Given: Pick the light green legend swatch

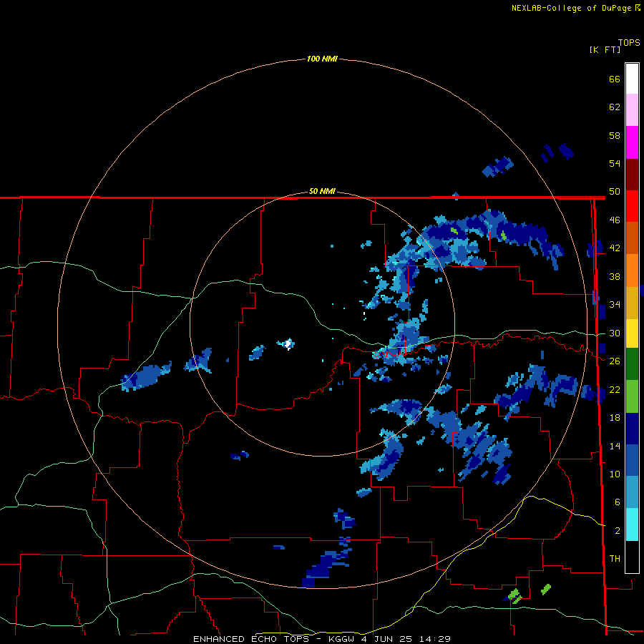Looking at the screenshot, I should pyautogui.click(x=632, y=396).
